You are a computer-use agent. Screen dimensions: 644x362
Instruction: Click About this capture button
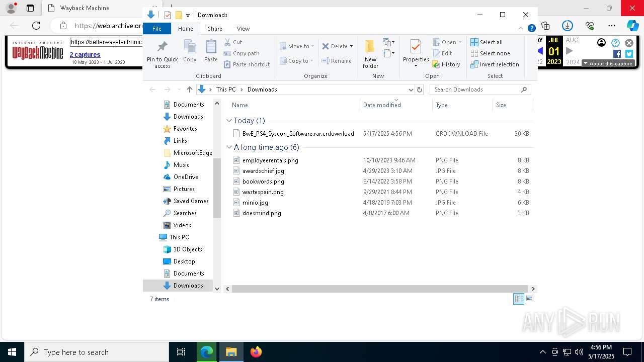(x=608, y=63)
